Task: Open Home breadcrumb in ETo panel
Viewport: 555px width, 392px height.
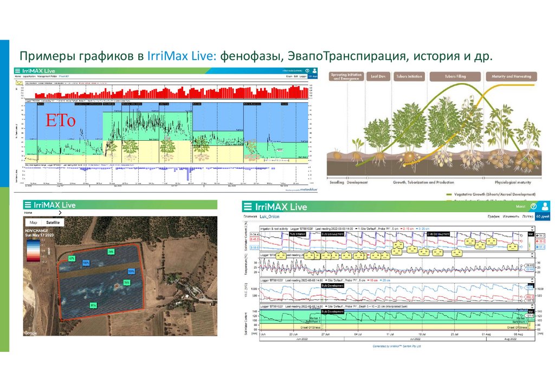Action: (18, 76)
